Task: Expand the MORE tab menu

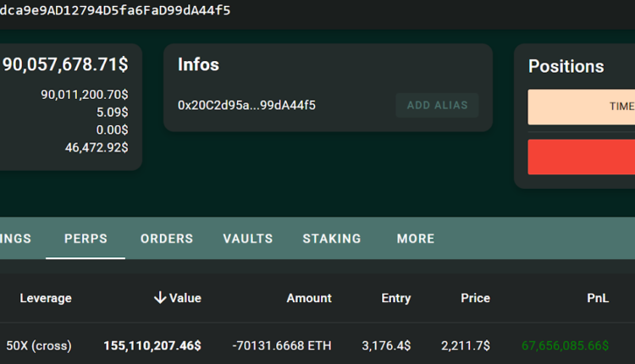Action: 416,239
